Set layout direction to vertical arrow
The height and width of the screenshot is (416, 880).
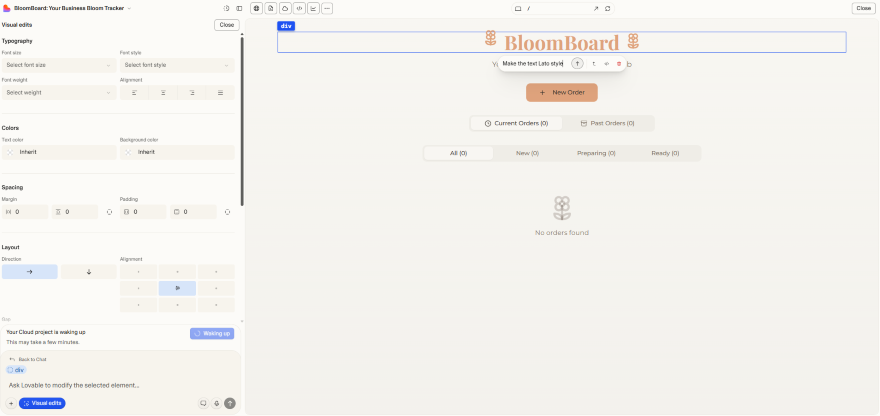coord(89,272)
